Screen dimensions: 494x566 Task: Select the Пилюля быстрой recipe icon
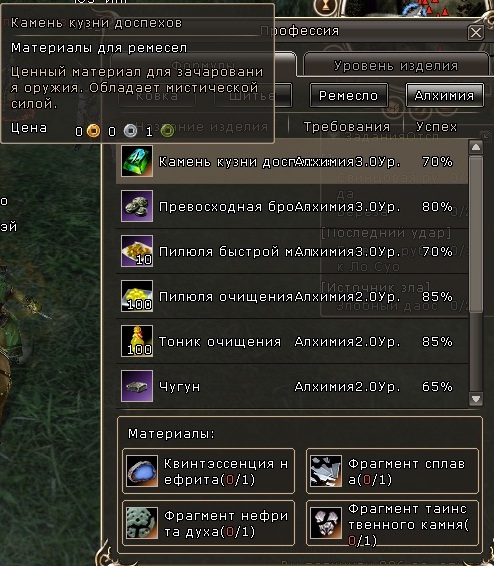click(x=137, y=251)
